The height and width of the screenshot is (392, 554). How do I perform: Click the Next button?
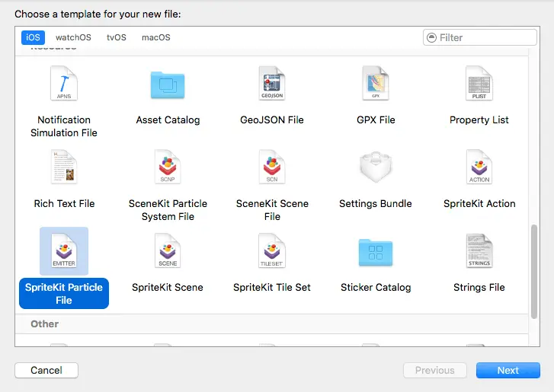coord(508,371)
